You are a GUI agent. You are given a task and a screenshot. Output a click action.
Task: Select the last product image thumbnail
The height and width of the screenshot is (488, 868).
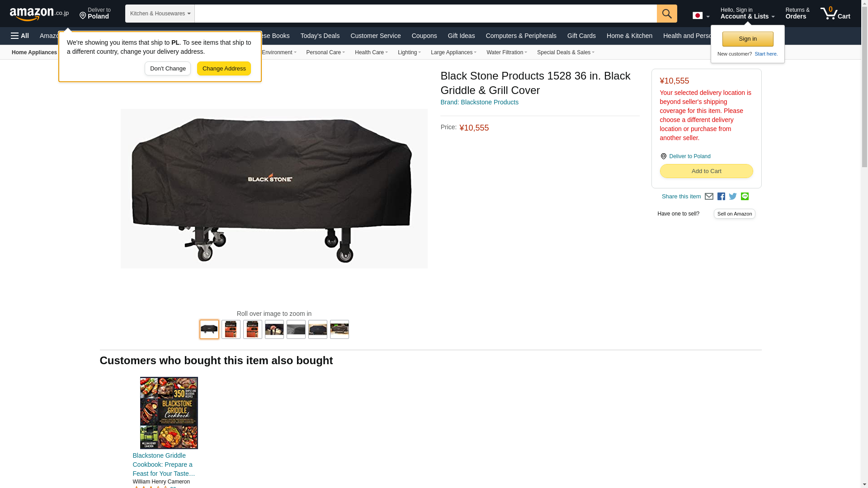point(340,329)
